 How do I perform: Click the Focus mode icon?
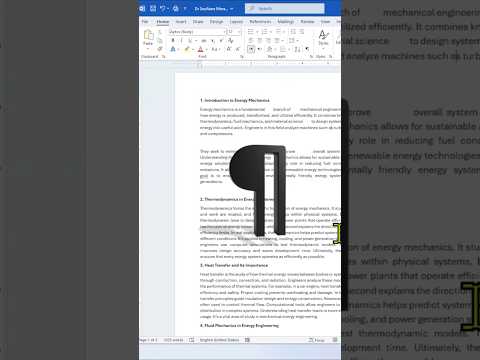tap(317, 340)
